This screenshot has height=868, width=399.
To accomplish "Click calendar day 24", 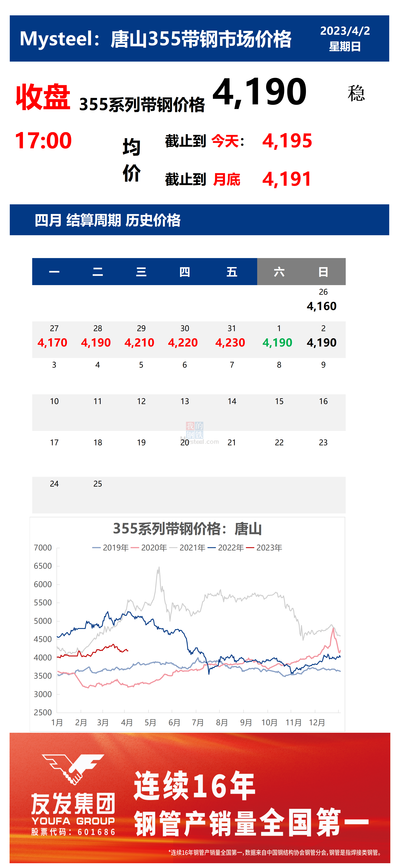I will pyautogui.click(x=54, y=484).
